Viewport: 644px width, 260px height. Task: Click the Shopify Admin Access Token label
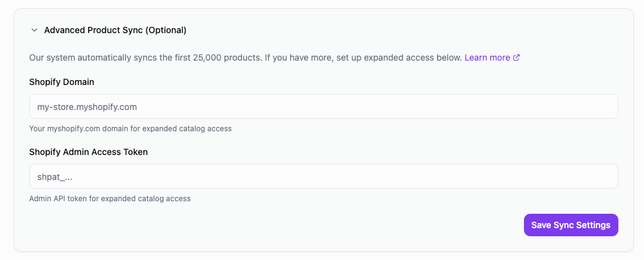pyautogui.click(x=88, y=152)
